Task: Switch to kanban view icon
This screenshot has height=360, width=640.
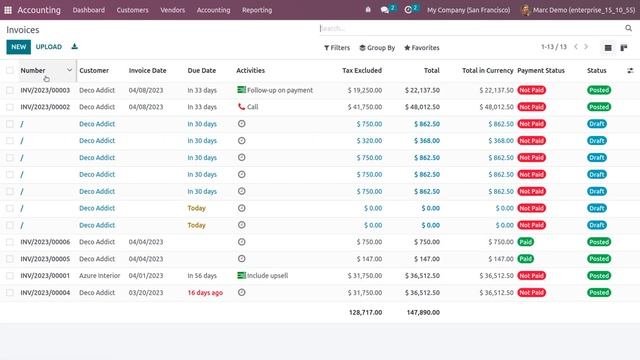Action: (x=624, y=48)
